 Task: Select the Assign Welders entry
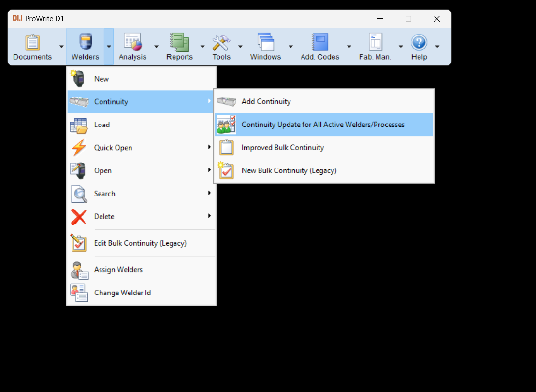click(x=142, y=270)
